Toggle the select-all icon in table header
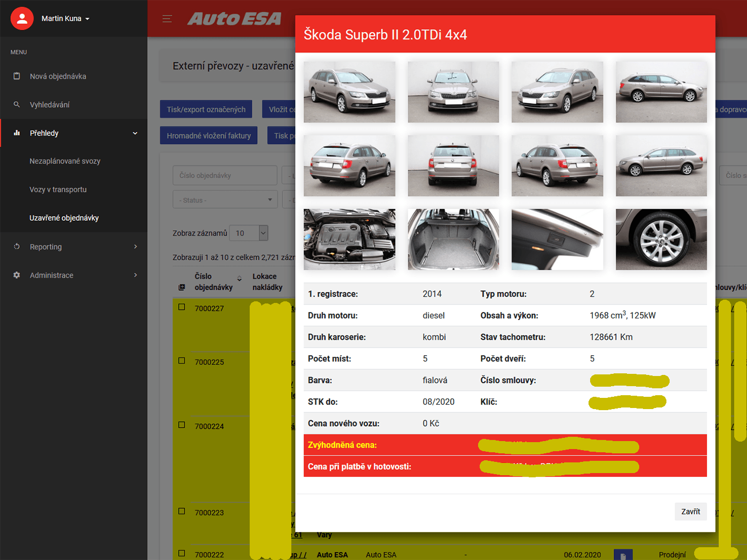This screenshot has width=747, height=560. coord(181,287)
